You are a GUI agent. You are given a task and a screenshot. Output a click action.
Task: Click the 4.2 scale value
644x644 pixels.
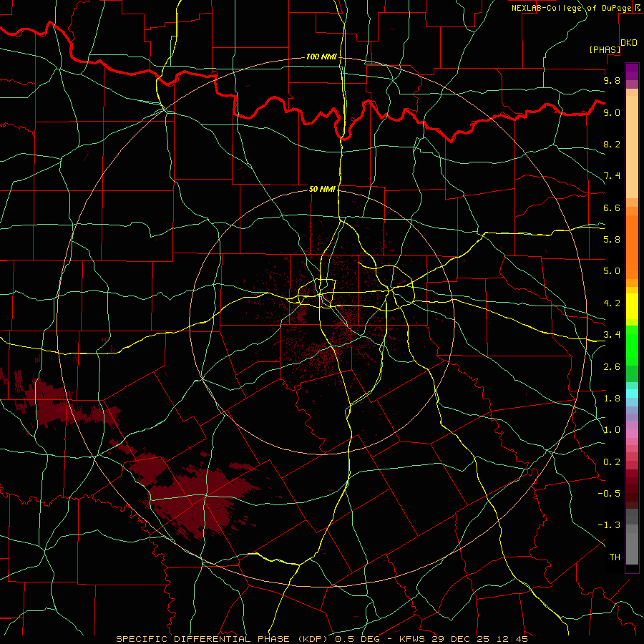coord(612,303)
